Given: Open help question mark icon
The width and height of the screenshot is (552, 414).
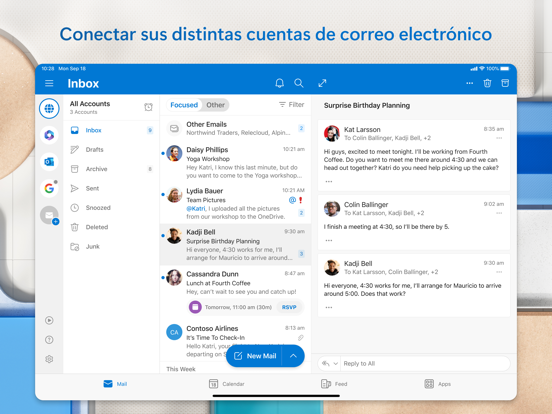Looking at the screenshot, I should tap(49, 340).
